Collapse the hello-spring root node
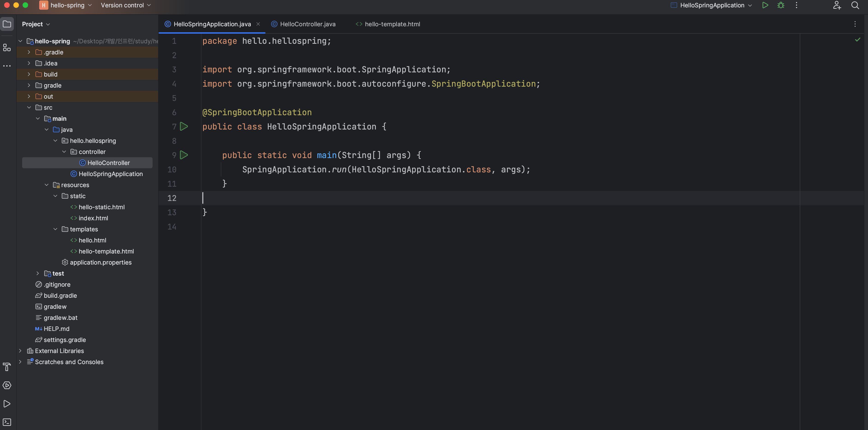Image resolution: width=868 pixels, height=430 pixels. pyautogui.click(x=20, y=41)
